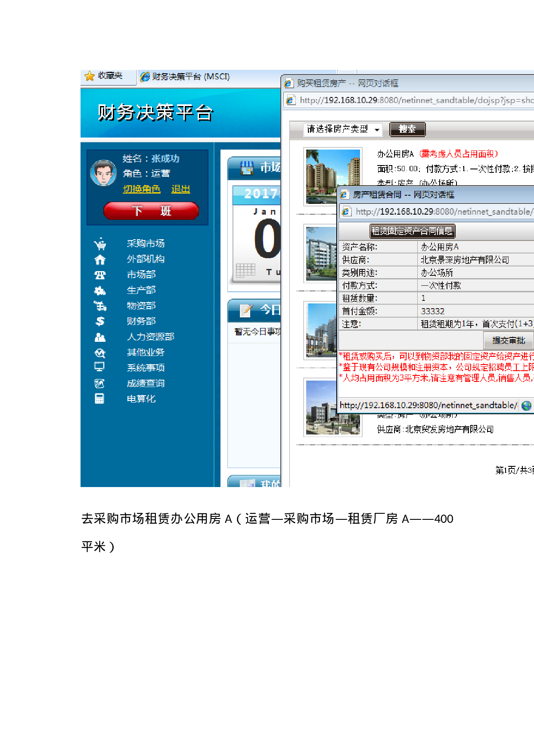Click the 外部机构 house icon

[x=100, y=259]
